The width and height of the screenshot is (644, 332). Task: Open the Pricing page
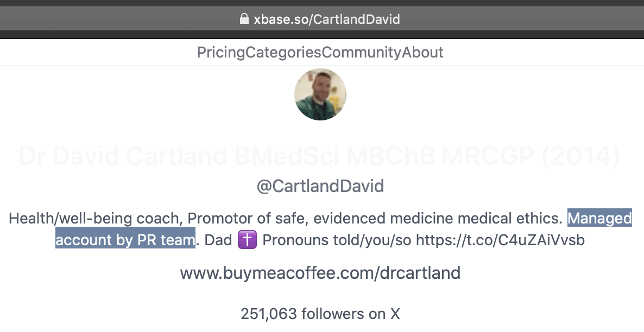pos(221,53)
